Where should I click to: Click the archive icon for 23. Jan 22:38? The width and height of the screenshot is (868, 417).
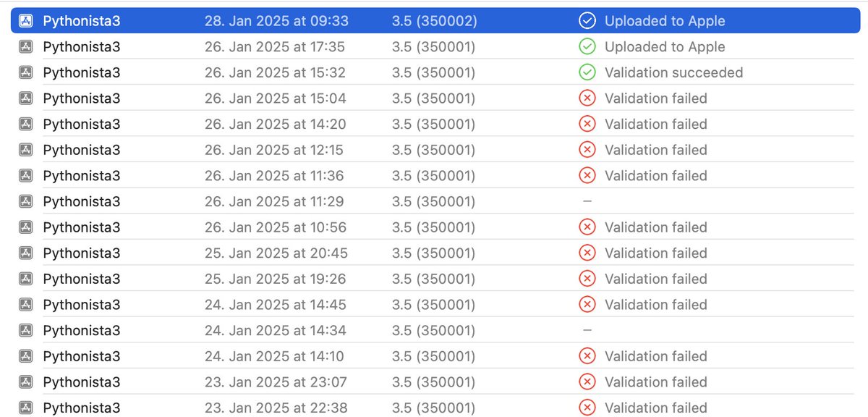pyautogui.click(x=25, y=408)
